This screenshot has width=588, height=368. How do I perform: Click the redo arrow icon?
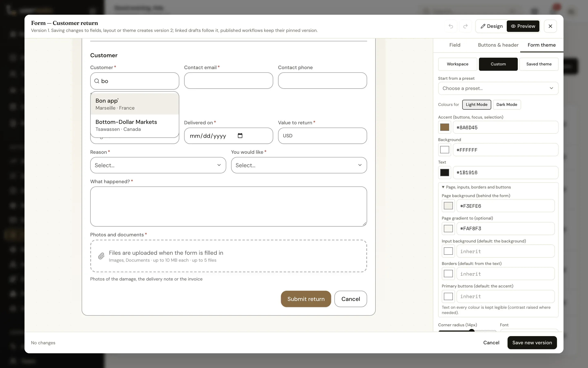465,26
